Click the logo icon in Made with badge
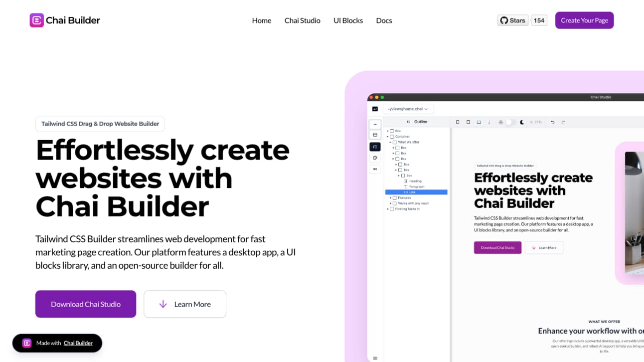 [x=27, y=343]
